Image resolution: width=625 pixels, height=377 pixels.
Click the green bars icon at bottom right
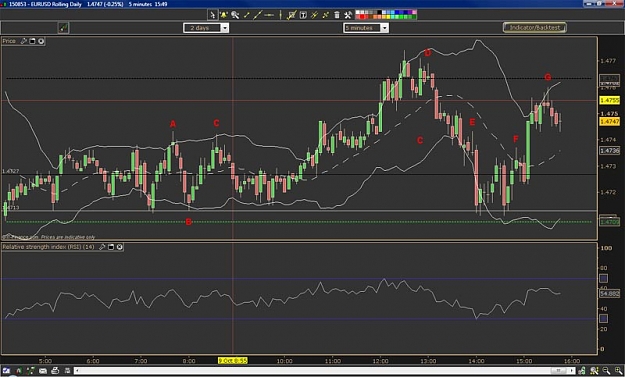pyautogui.click(x=582, y=371)
